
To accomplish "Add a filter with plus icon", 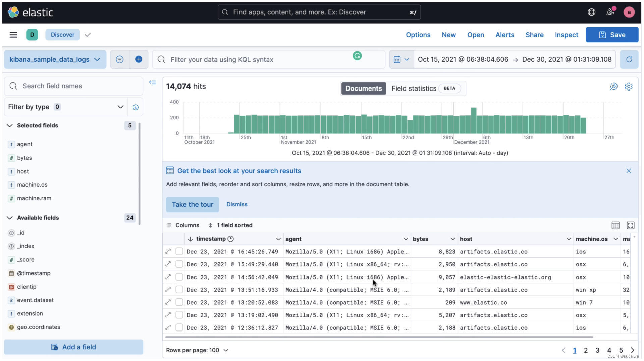I will [139, 59].
